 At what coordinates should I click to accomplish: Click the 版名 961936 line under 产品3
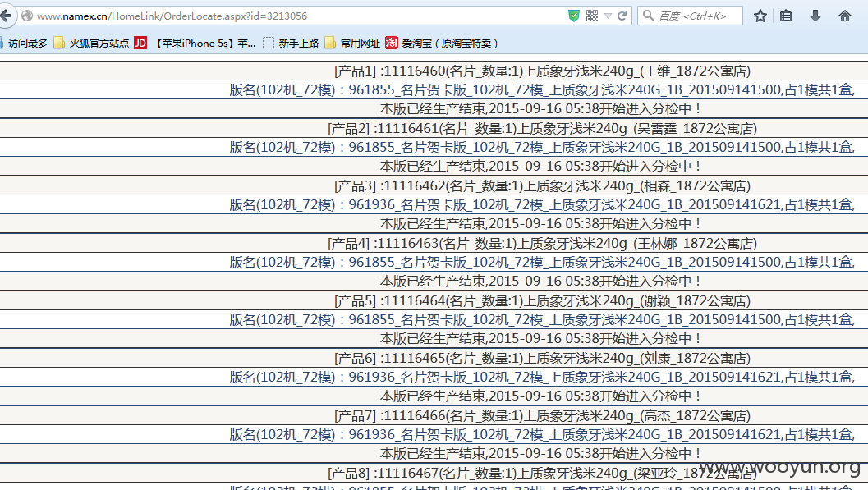[542, 205]
